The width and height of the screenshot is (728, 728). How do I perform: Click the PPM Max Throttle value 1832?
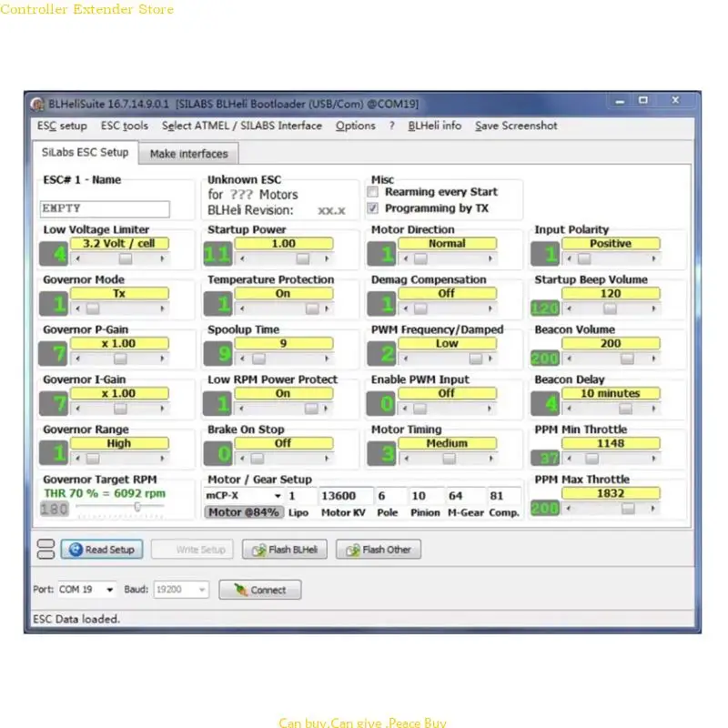[x=611, y=493]
